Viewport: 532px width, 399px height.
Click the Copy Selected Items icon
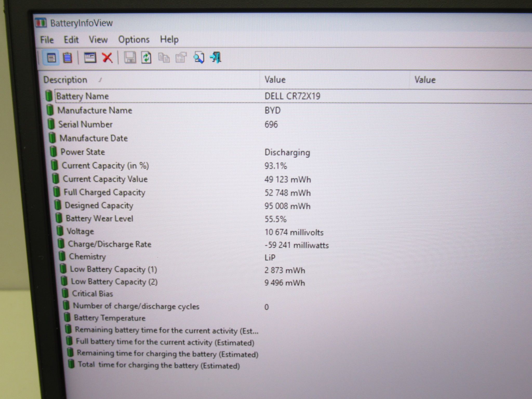tap(164, 58)
